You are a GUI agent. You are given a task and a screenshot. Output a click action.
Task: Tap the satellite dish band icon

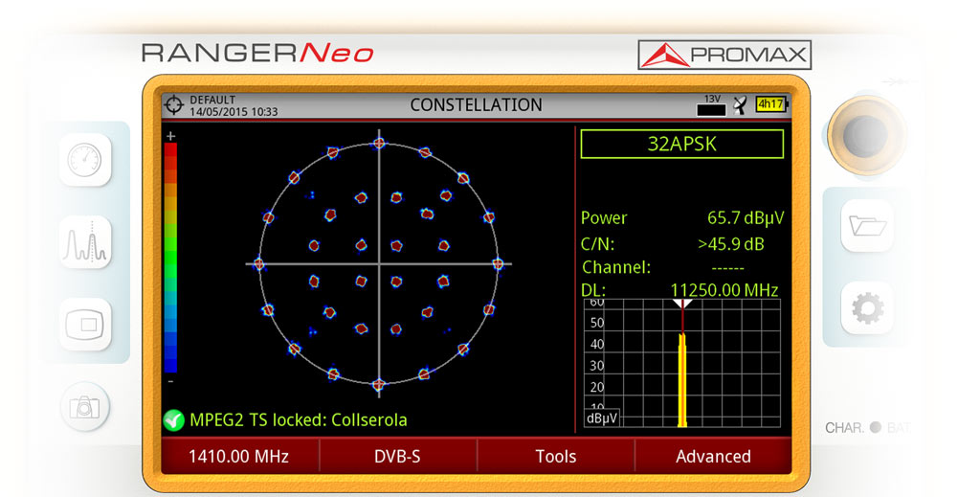(x=740, y=105)
